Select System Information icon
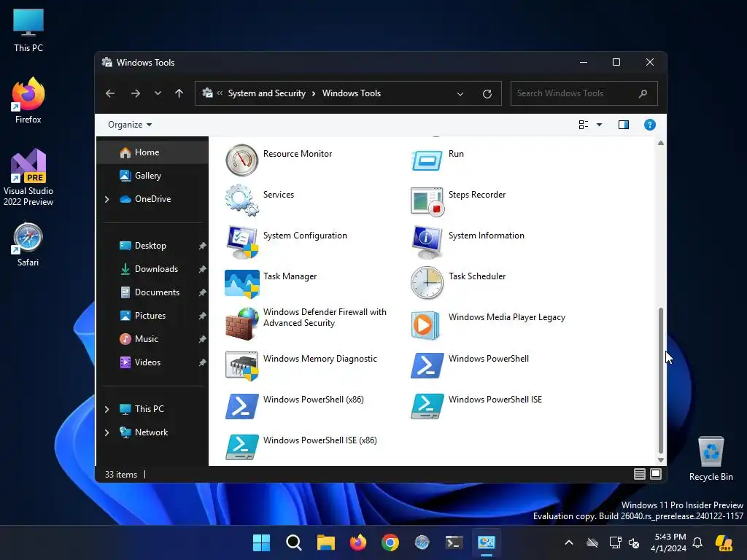This screenshot has height=560, width=747. pyautogui.click(x=427, y=242)
